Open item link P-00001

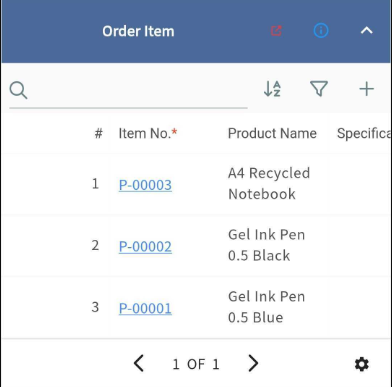click(x=145, y=308)
